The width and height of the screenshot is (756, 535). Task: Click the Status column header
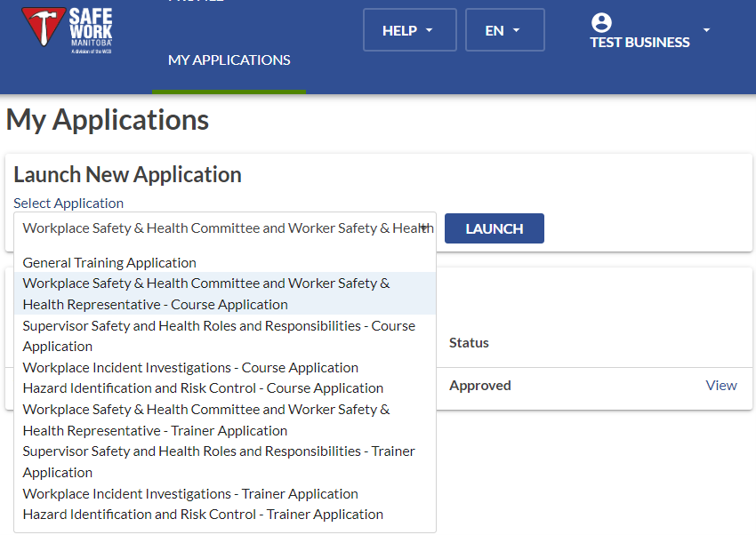(469, 343)
